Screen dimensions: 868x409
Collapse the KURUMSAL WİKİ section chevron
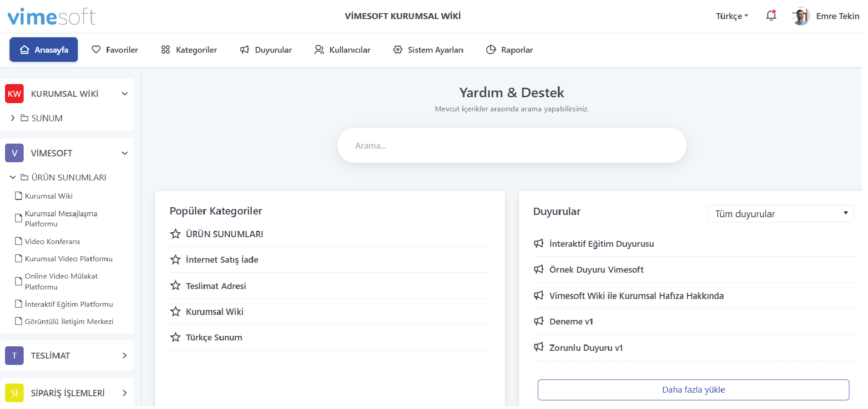pyautogui.click(x=125, y=94)
